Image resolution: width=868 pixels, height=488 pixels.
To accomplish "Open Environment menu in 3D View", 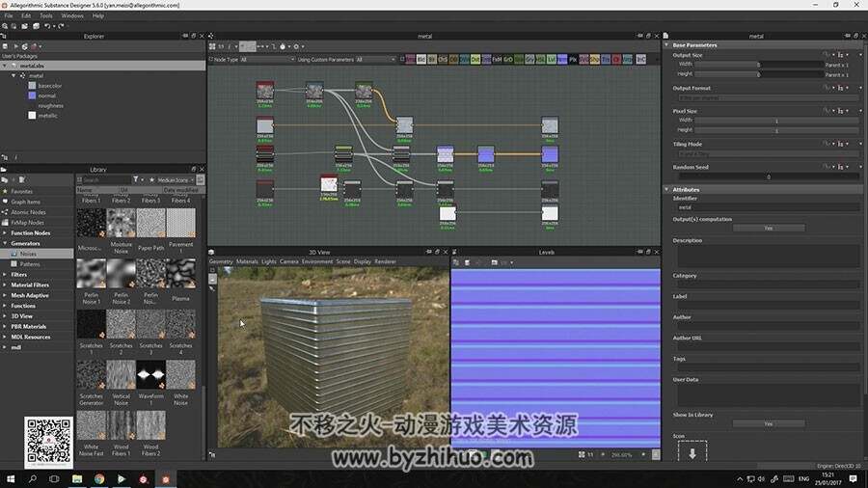I will (x=317, y=261).
